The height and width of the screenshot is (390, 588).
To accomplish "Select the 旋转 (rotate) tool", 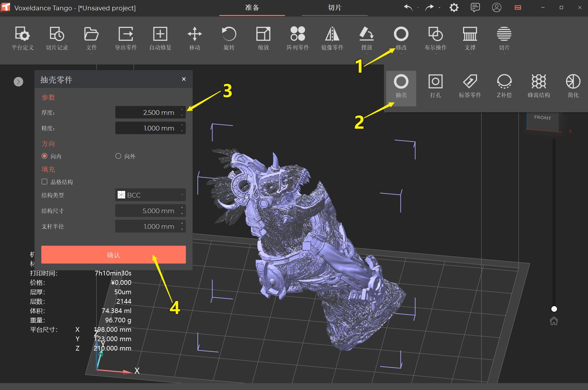I will pyautogui.click(x=228, y=38).
